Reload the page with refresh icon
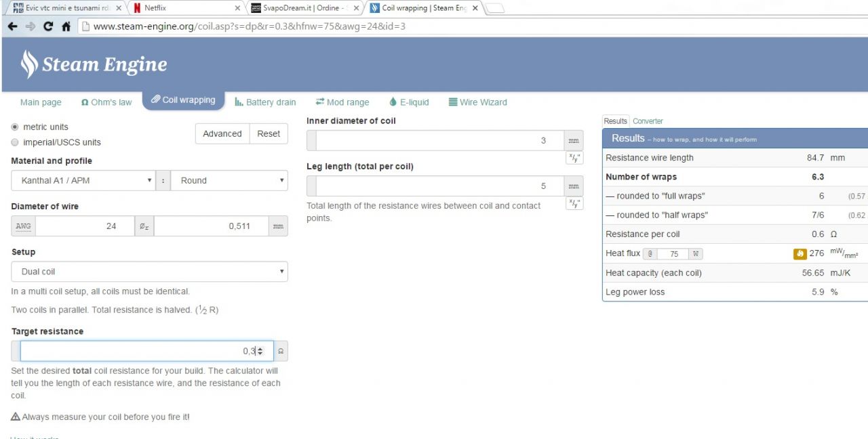Image resolution: width=868 pixels, height=439 pixels. point(48,26)
